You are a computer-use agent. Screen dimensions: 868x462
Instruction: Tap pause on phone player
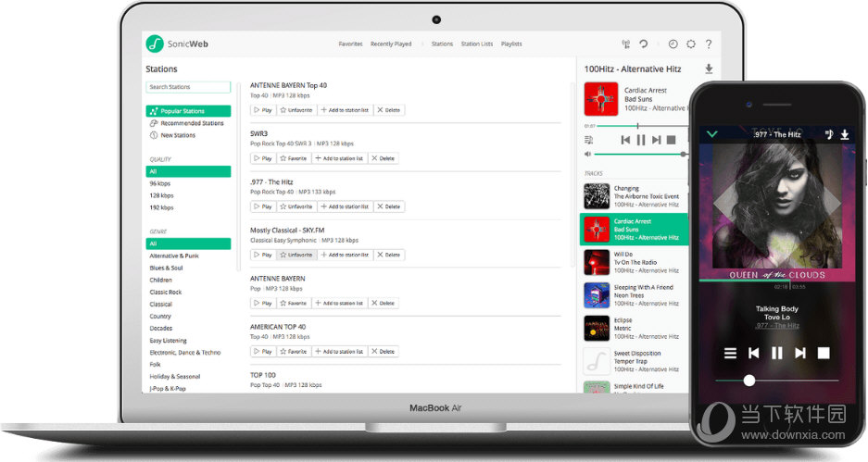(777, 353)
